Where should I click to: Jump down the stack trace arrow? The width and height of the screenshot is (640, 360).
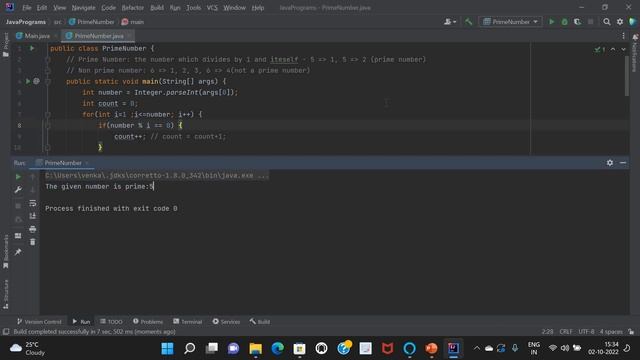[x=33, y=190]
